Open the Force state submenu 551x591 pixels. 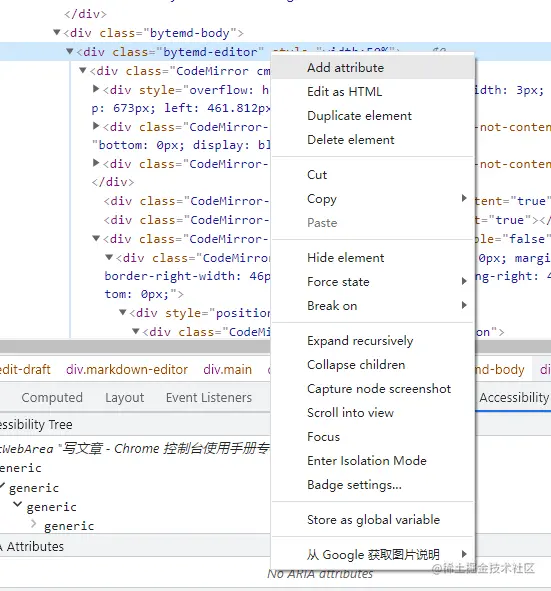point(372,282)
